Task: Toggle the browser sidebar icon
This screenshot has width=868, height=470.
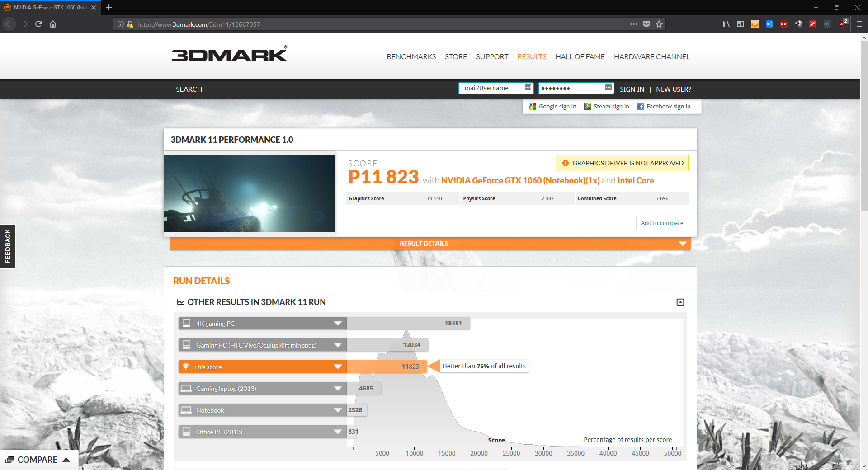Action: coord(741,24)
